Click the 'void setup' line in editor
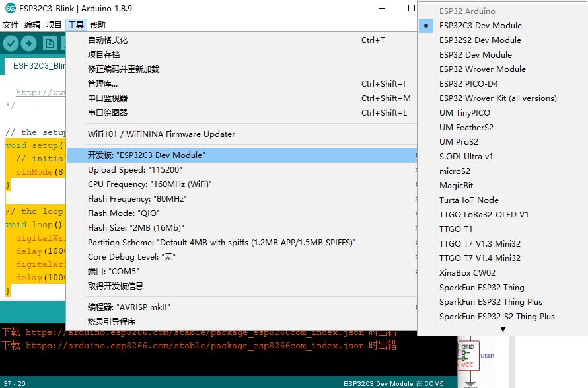Screen dimensions: 588x388 tap(36, 145)
